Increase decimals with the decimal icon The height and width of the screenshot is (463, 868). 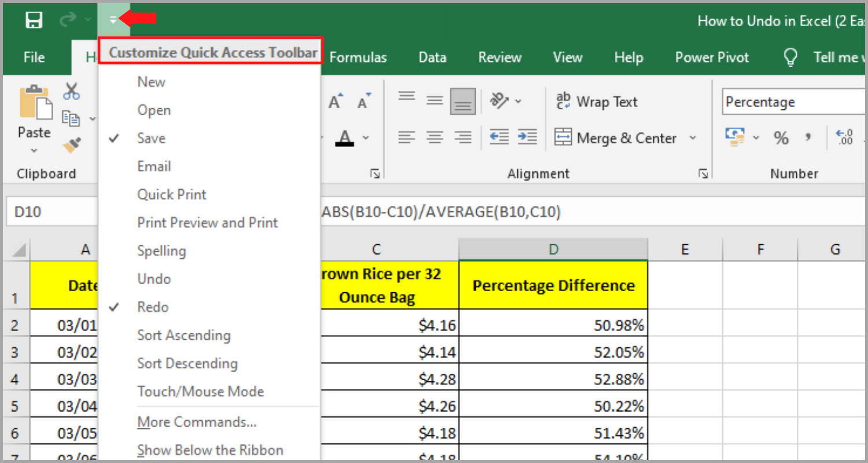[845, 138]
